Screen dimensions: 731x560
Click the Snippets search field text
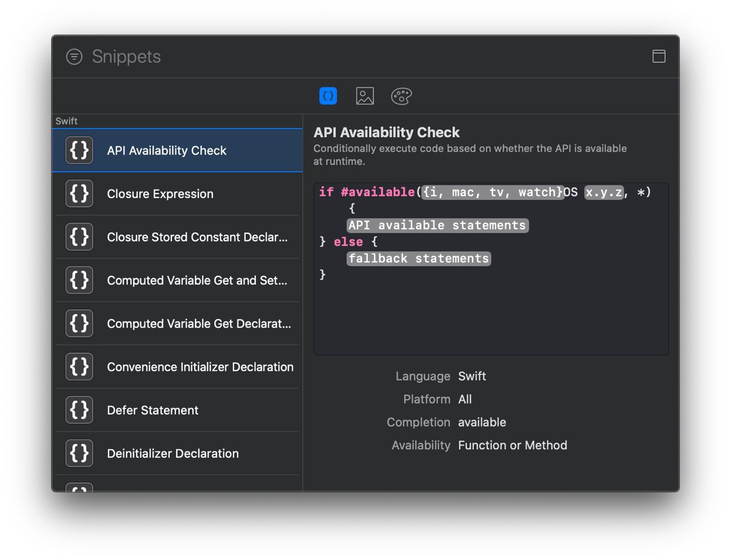point(126,57)
